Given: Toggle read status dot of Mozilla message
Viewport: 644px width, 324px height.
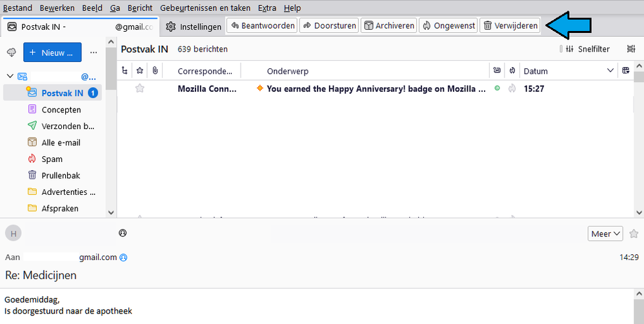Looking at the screenshot, I should pos(497,88).
